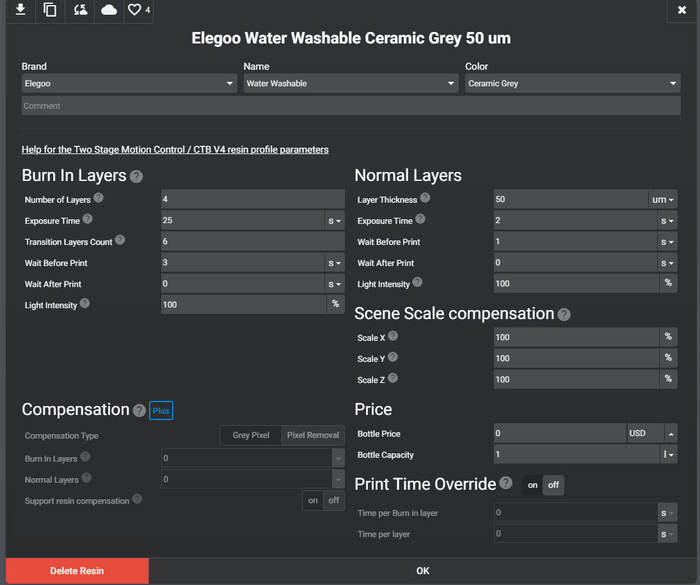Click help icon for Normal Layers Exposure Time

tap(420, 218)
